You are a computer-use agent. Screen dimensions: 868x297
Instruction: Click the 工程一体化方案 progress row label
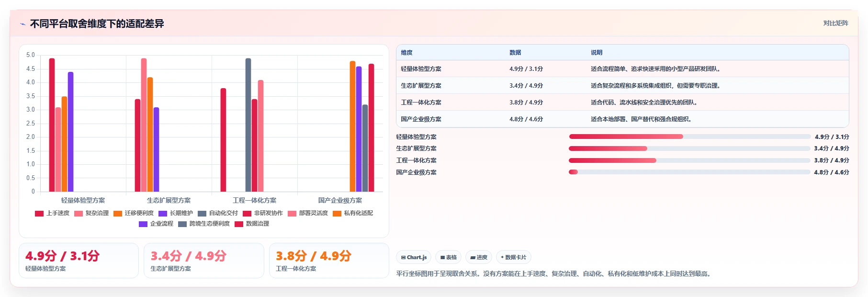[x=416, y=160]
